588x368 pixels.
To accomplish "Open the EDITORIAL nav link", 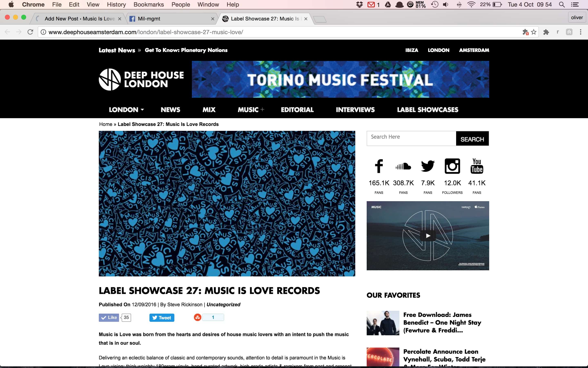I will [297, 110].
